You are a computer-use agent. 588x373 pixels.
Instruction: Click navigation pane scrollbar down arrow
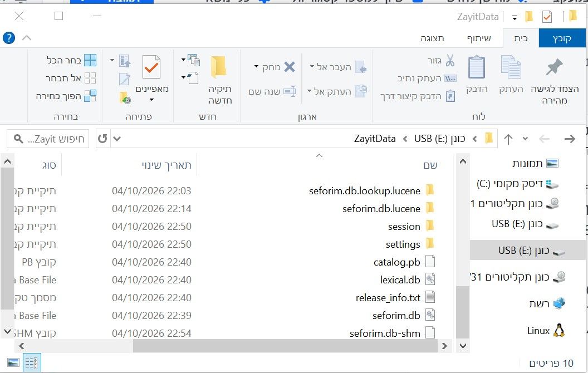pyautogui.click(x=463, y=346)
